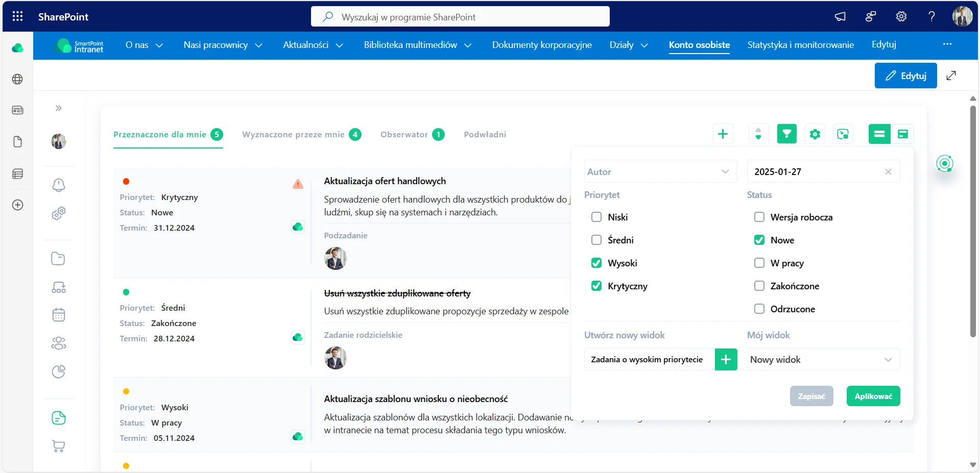Uncheck the Wysoki priority checkbox
This screenshot has width=980, height=473.
pos(596,263)
